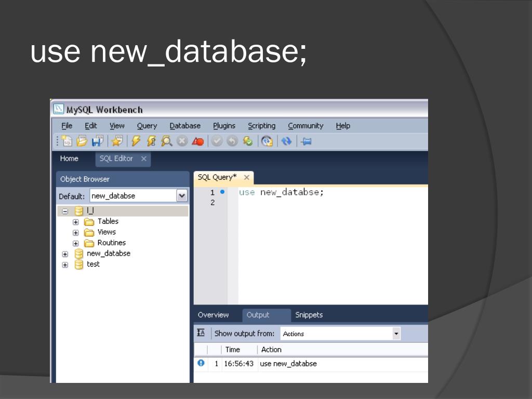Open the Help menu

pos(343,126)
